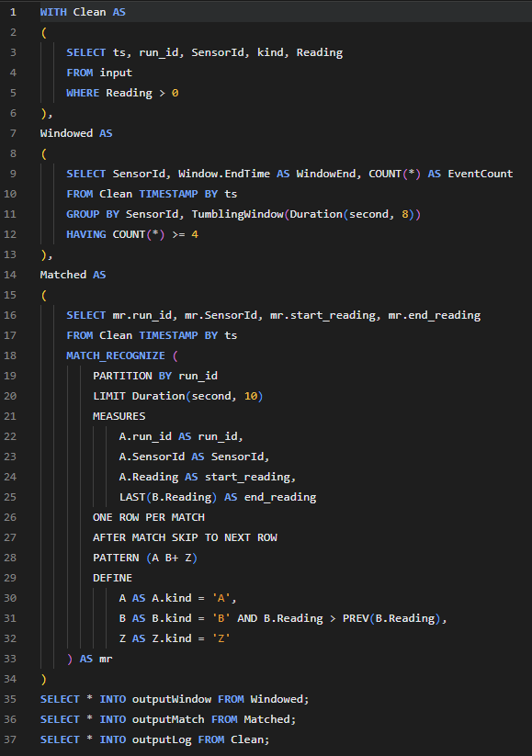Viewport: 532px width, 756px height.
Task: Click 'outputWindow' on line 35
Action: point(171,700)
